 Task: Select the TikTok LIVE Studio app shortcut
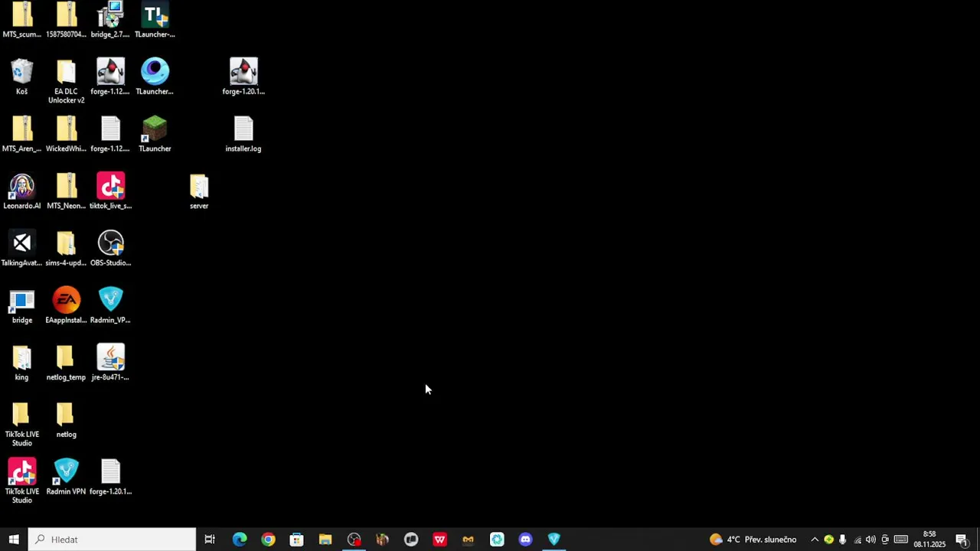22,472
